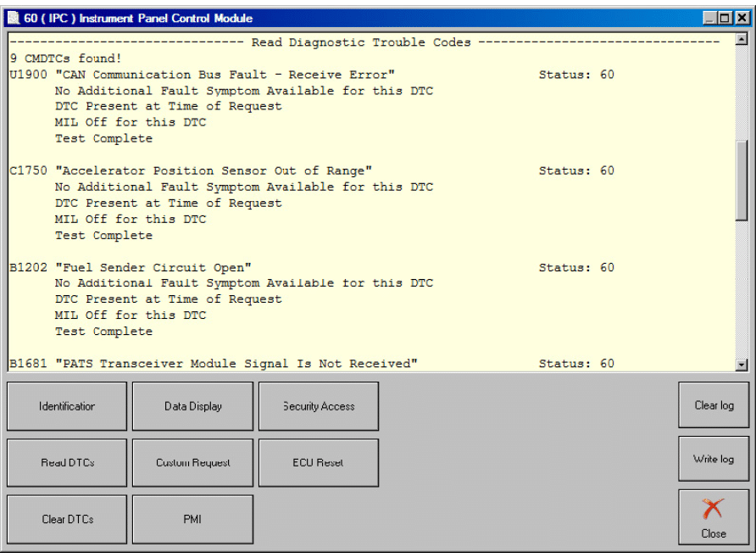Click the window title bar app icon
Screen dimensions: 756x558
(x=14, y=18)
